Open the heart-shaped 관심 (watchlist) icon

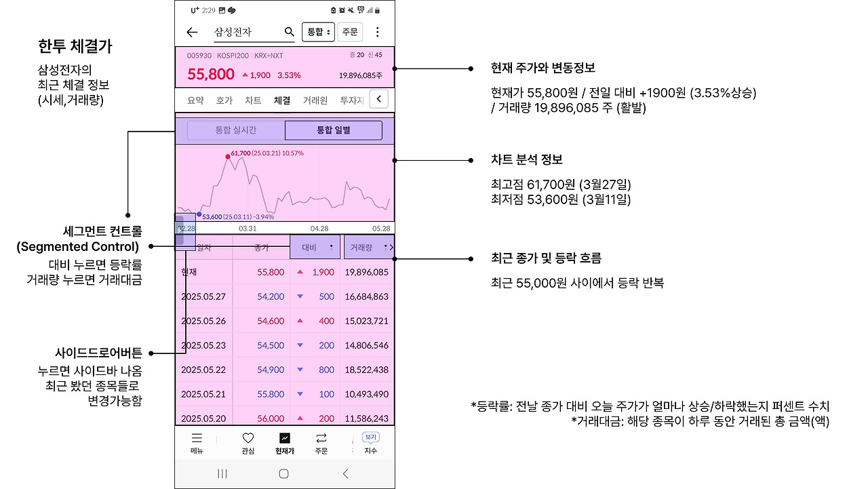[248, 439]
